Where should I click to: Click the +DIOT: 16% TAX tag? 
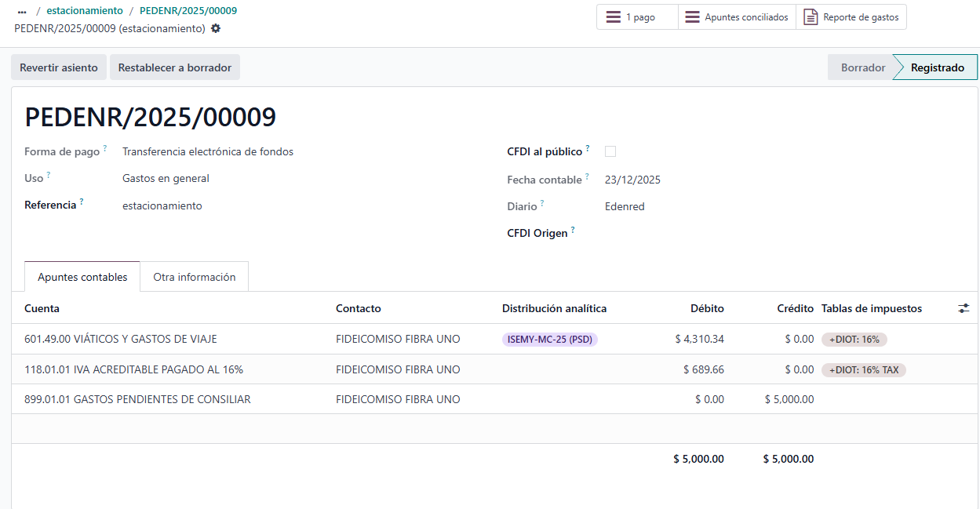[x=863, y=369]
